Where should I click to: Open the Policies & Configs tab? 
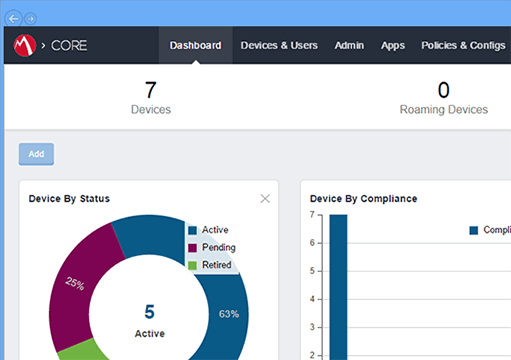463,45
